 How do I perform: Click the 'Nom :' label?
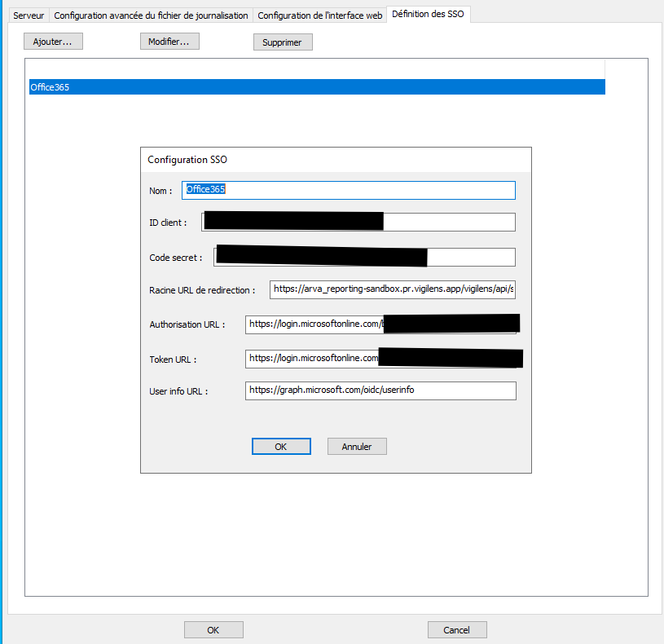pyautogui.click(x=161, y=191)
